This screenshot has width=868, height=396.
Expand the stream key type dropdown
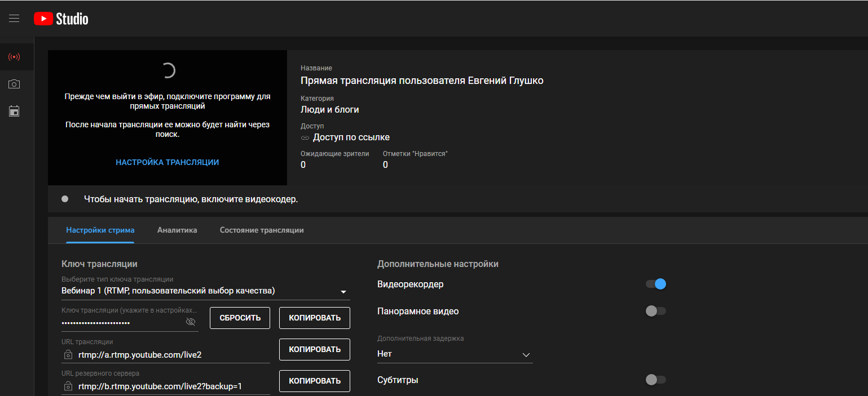click(x=343, y=291)
